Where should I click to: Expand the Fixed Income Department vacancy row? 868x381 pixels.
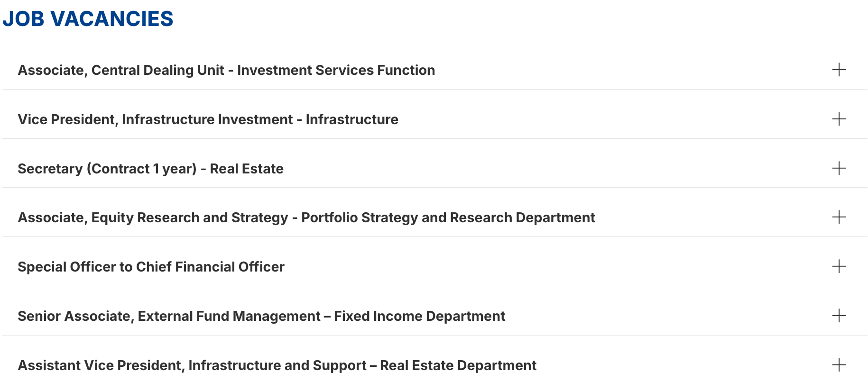[x=427, y=316]
